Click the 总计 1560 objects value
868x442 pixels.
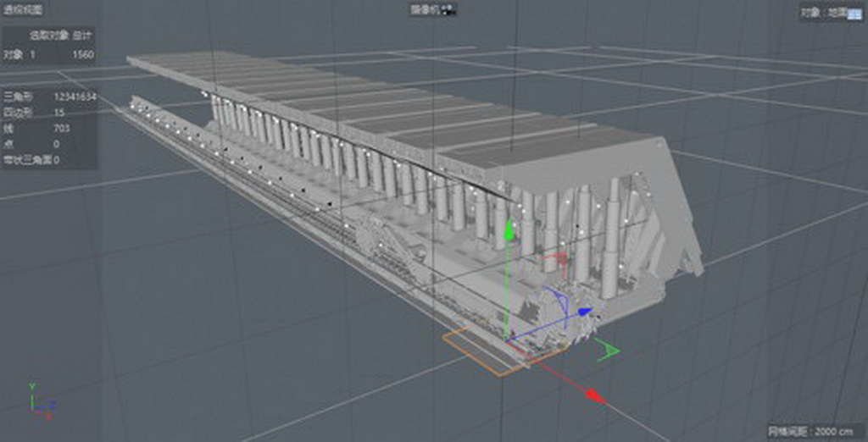(83, 54)
